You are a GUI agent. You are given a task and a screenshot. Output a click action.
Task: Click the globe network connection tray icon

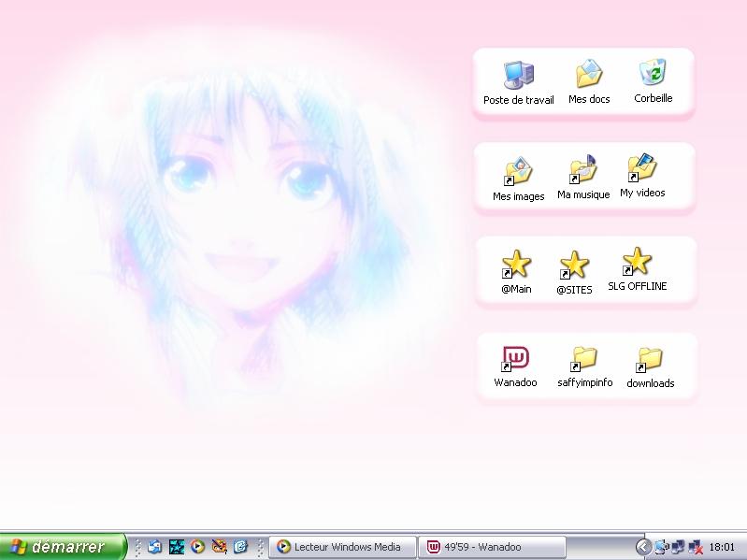click(x=661, y=547)
